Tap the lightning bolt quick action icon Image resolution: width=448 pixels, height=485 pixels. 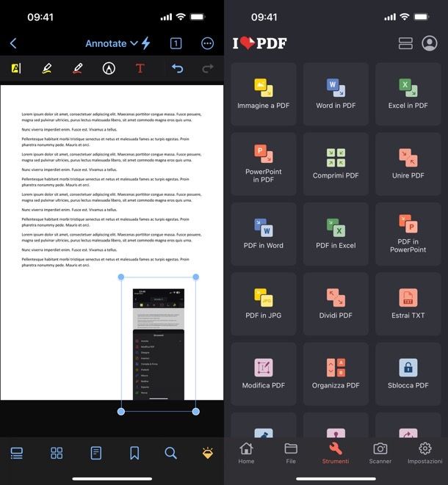point(146,43)
